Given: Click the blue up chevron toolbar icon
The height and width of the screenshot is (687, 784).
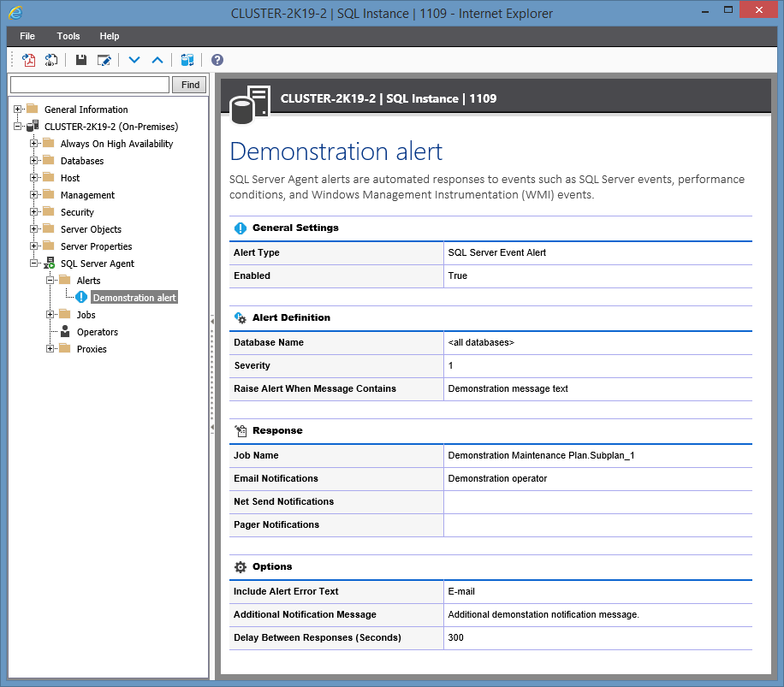Looking at the screenshot, I should point(157,60).
